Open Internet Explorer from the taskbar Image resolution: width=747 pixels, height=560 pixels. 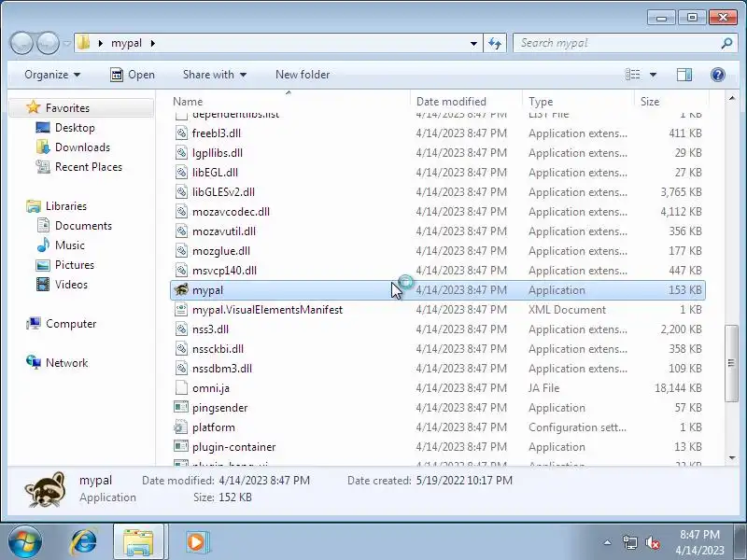tap(84, 541)
